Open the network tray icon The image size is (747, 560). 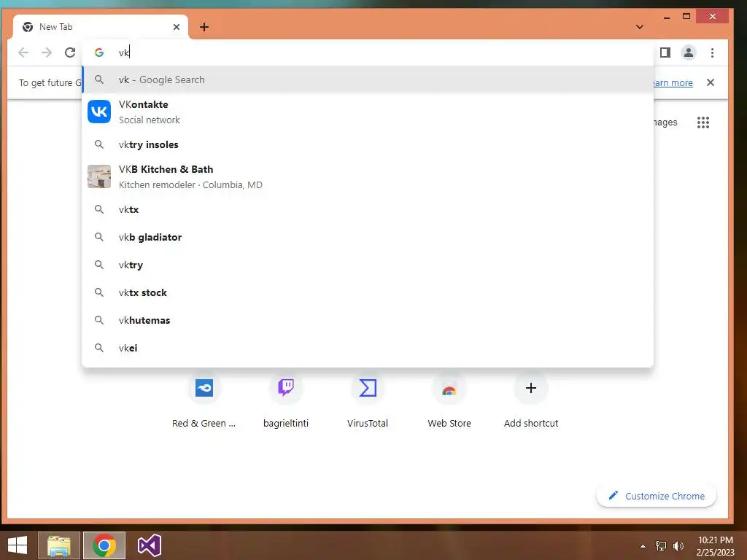pyautogui.click(x=661, y=546)
